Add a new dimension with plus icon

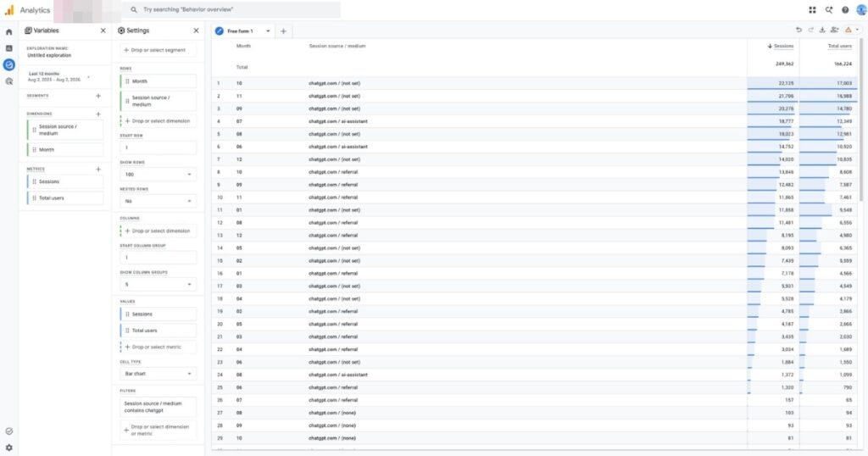(x=98, y=114)
